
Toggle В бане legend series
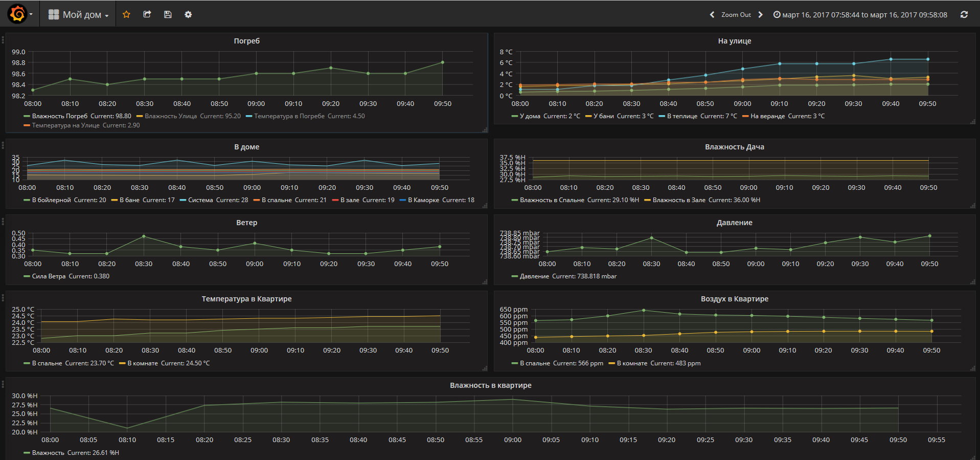click(x=129, y=200)
